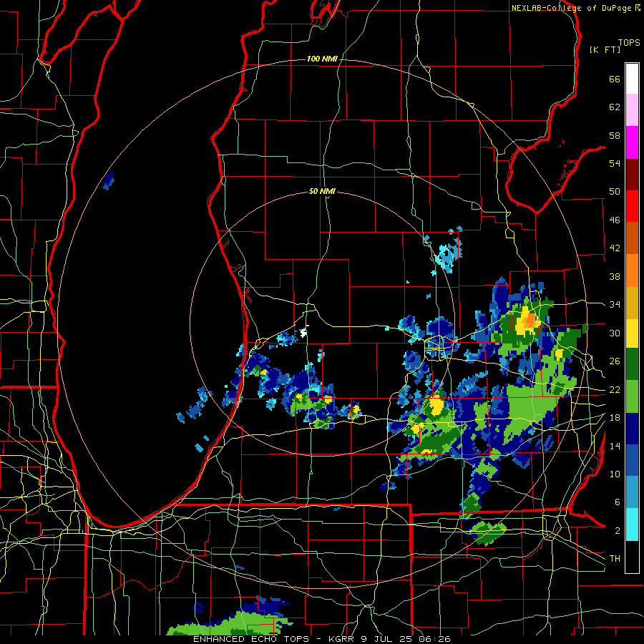The width and height of the screenshot is (644, 644).
Task: Click the 'TH' legend label
Action: [x=615, y=559]
